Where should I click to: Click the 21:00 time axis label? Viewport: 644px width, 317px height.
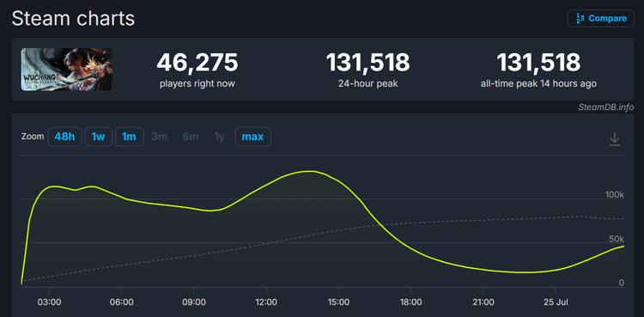pos(483,302)
